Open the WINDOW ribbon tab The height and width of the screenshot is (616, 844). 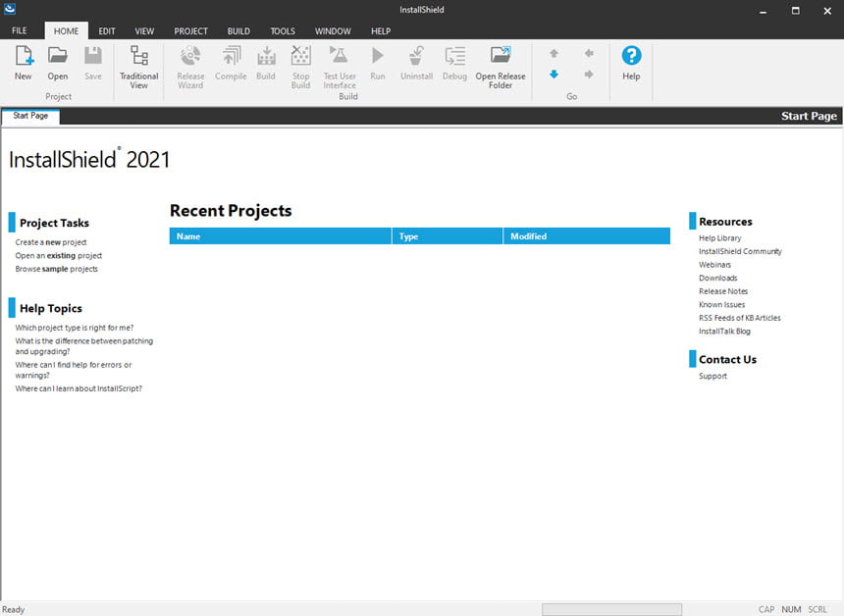pyautogui.click(x=333, y=30)
